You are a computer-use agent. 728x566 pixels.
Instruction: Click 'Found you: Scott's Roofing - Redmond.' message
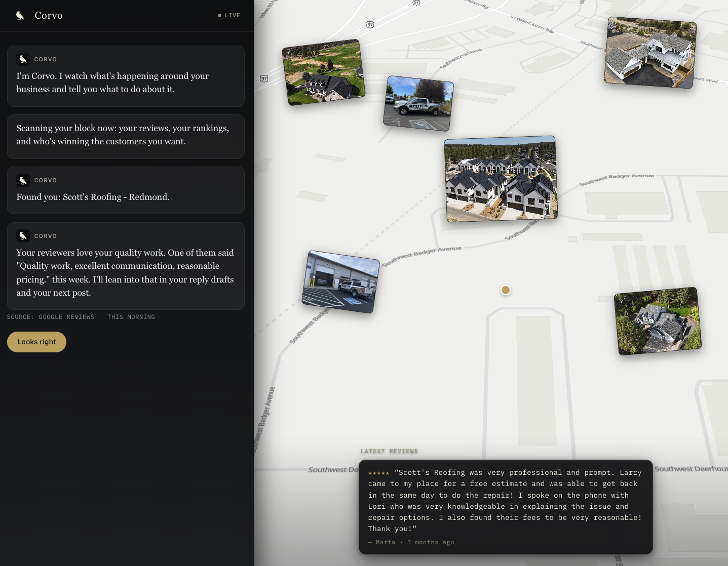[126, 190]
